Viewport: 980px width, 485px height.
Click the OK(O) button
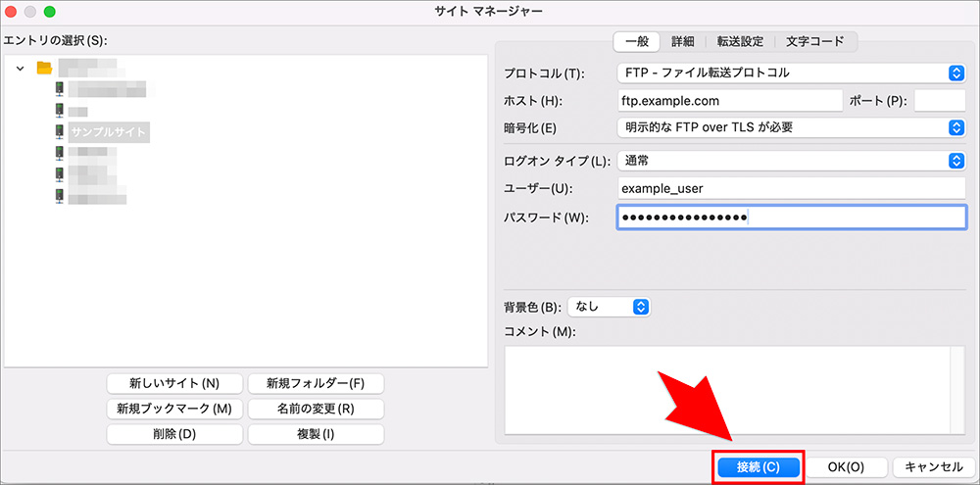coord(847,467)
